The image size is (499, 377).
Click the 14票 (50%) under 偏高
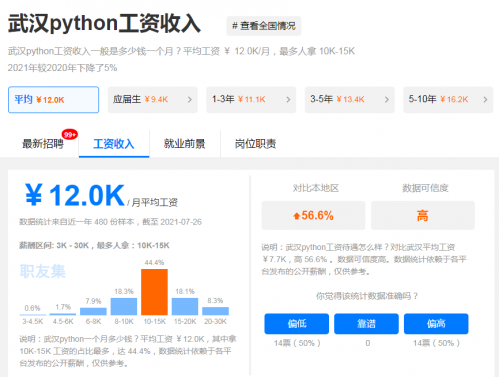[x=436, y=343]
